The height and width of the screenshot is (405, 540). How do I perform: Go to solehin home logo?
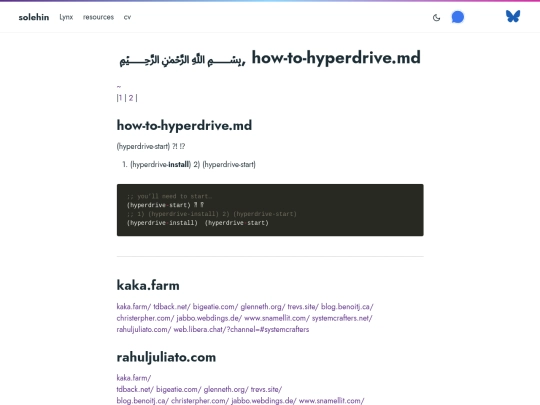(x=34, y=17)
